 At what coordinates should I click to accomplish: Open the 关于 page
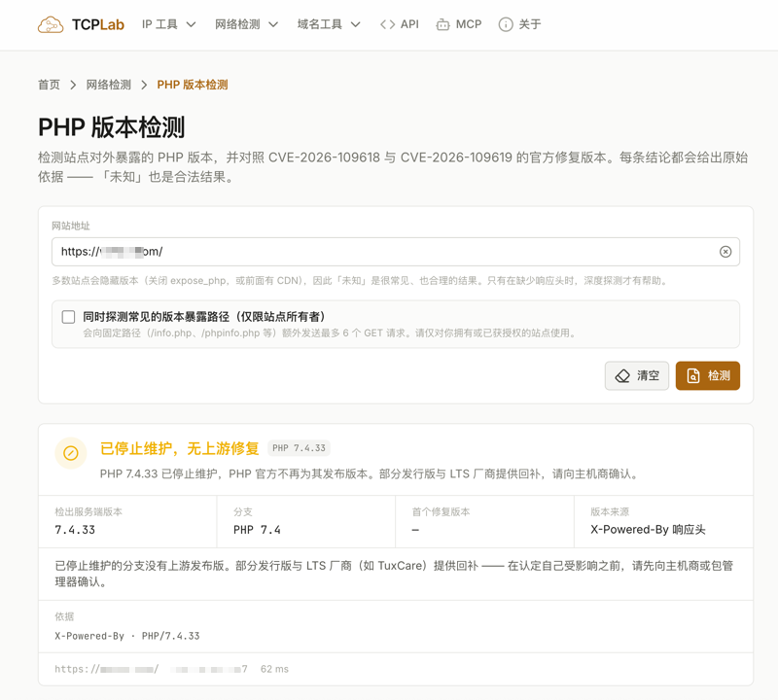519,24
